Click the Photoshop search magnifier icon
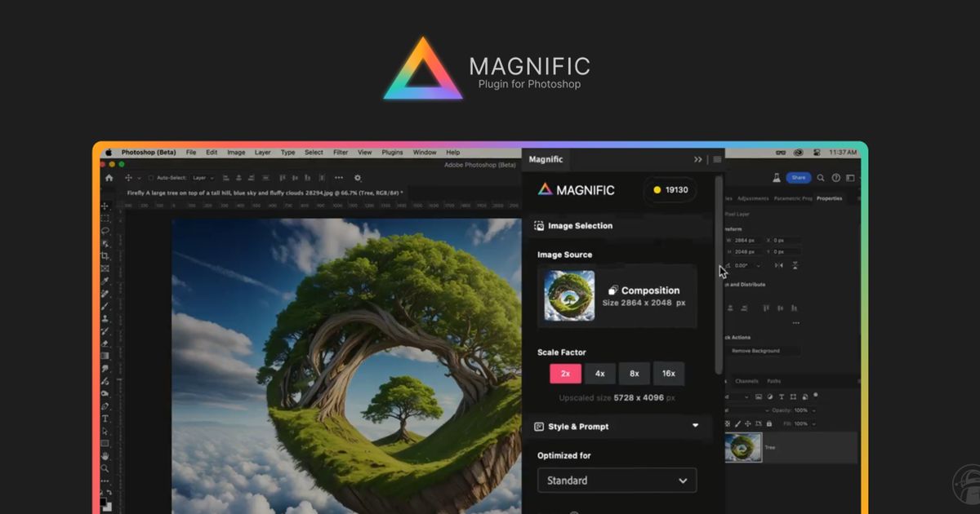 pos(821,178)
